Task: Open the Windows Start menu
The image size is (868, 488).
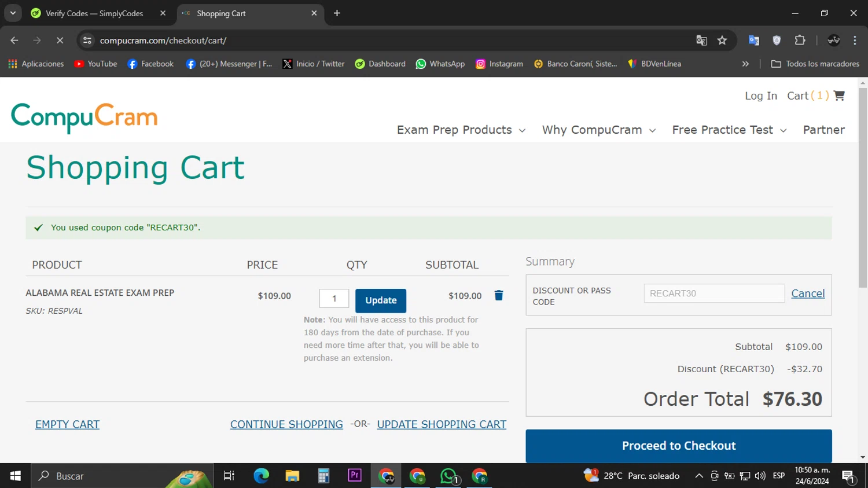Action: pyautogui.click(x=15, y=476)
